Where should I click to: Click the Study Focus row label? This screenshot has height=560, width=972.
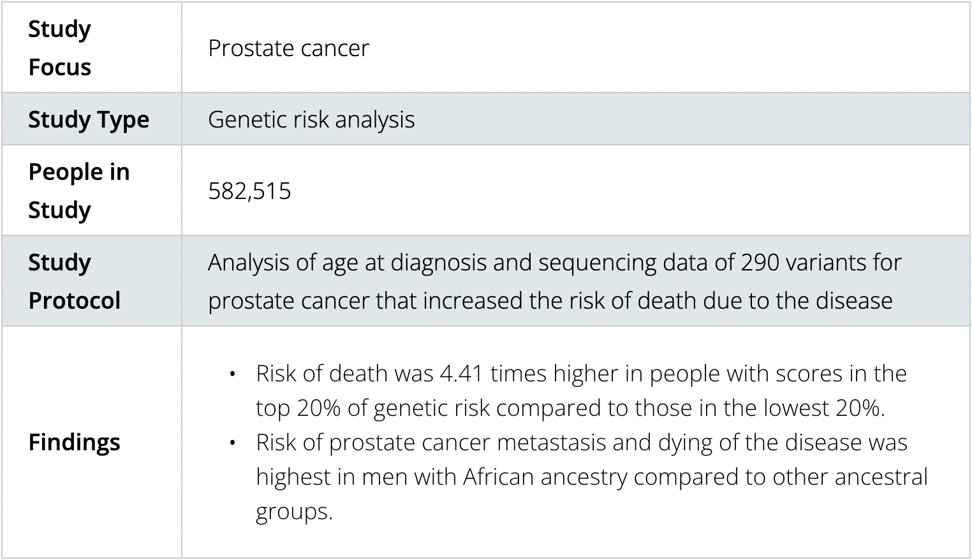click(60, 48)
